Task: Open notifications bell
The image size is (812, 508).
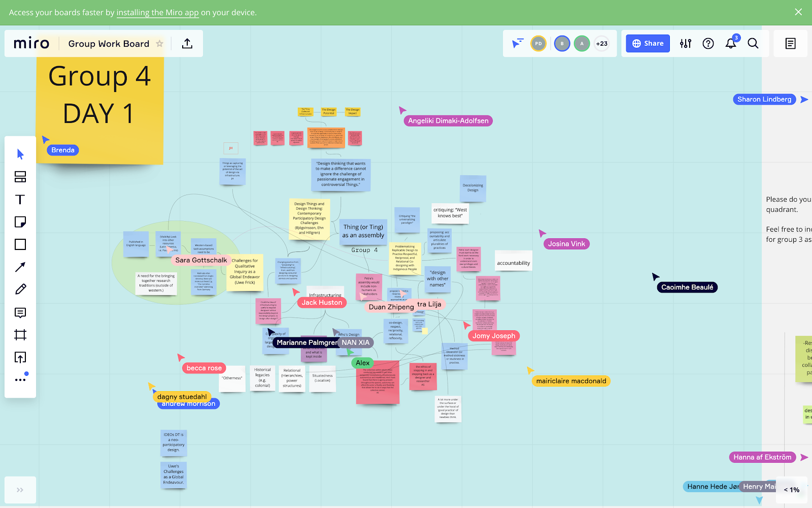Action: (731, 44)
